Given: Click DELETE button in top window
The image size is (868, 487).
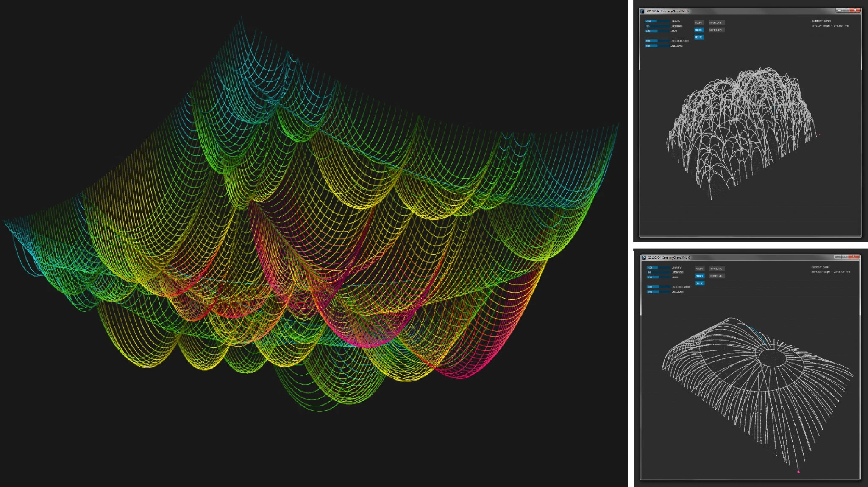Looking at the screenshot, I should point(698,37).
